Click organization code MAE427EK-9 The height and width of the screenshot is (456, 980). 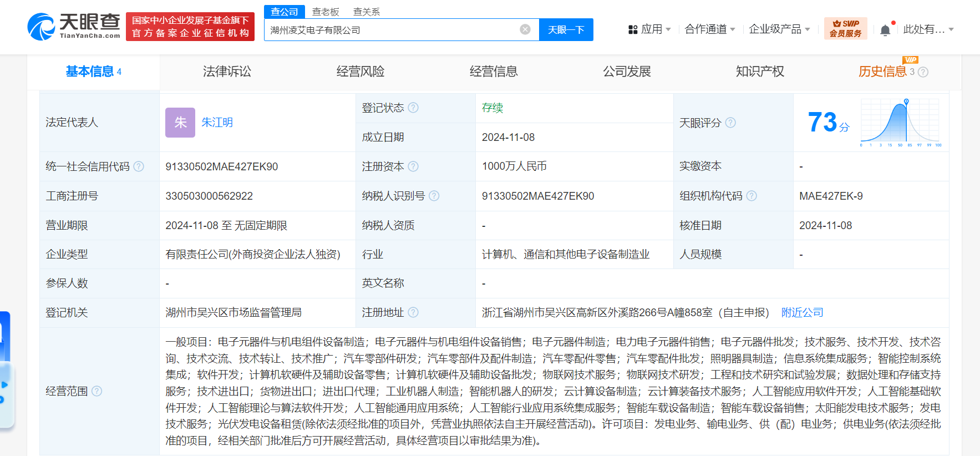[x=831, y=196]
